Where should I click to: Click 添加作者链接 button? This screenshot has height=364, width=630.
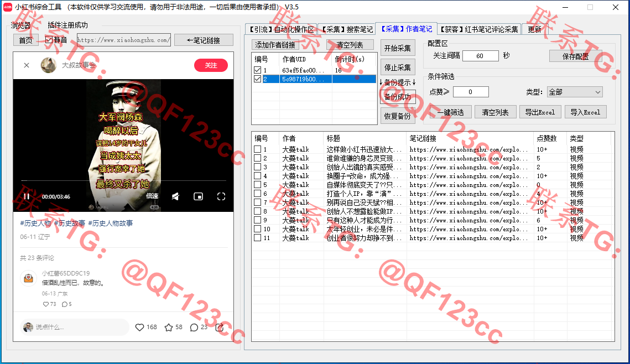[x=275, y=45]
